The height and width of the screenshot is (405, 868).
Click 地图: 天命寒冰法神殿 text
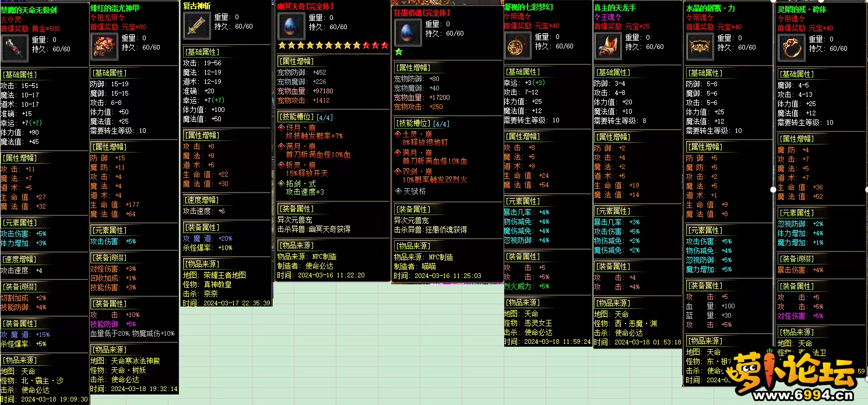(x=125, y=361)
